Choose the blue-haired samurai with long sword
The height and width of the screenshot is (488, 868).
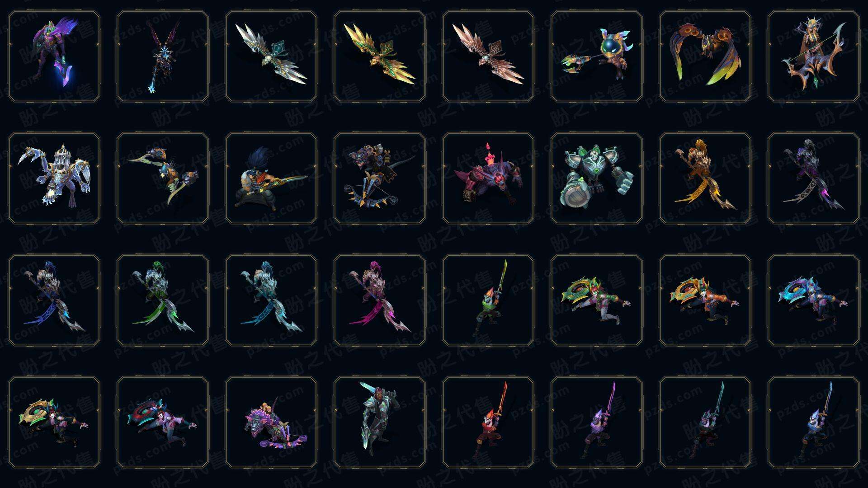tap(271, 178)
